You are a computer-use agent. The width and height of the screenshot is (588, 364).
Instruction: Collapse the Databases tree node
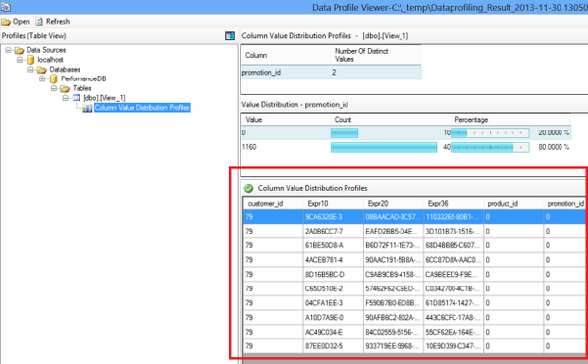(x=31, y=70)
